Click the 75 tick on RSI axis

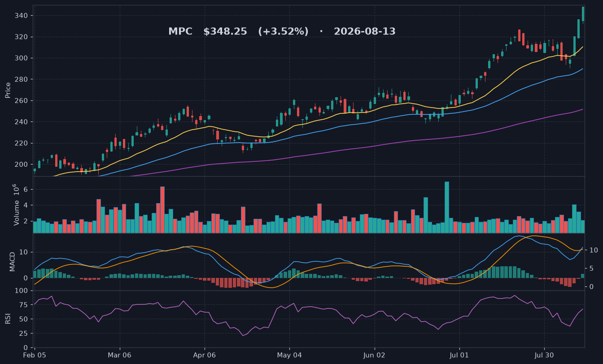[x=24, y=305]
